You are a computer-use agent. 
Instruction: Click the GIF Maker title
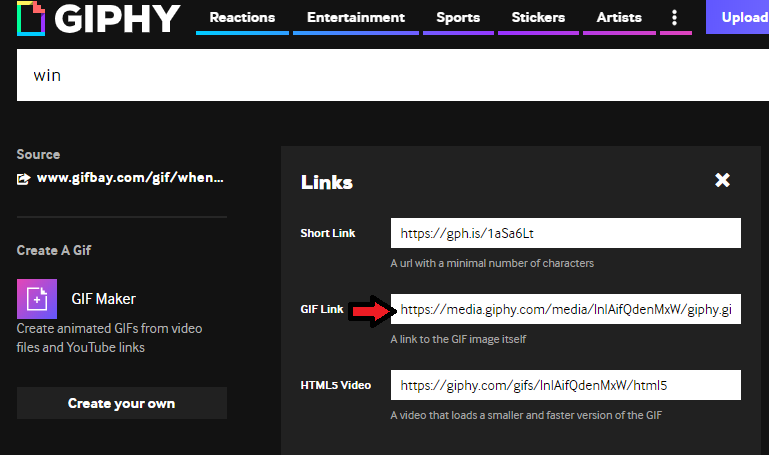point(103,299)
